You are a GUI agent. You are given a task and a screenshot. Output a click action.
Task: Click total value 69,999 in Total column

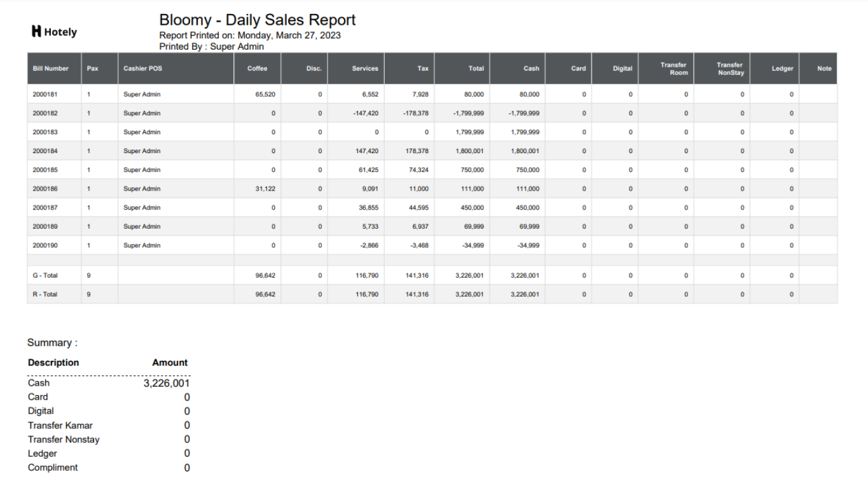(x=474, y=226)
